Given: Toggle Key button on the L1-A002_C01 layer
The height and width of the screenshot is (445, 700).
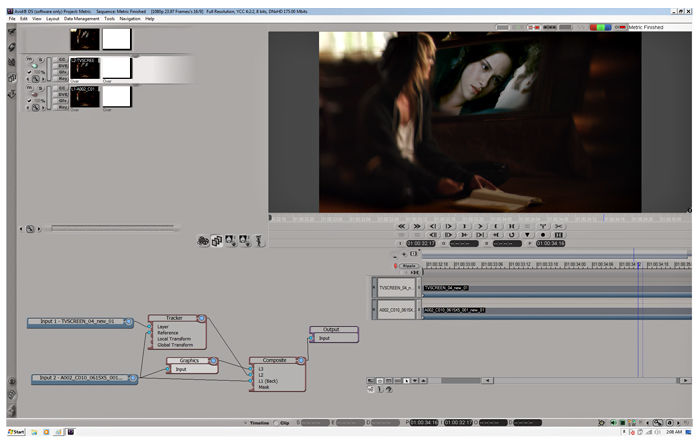Looking at the screenshot, I should pyautogui.click(x=62, y=107).
